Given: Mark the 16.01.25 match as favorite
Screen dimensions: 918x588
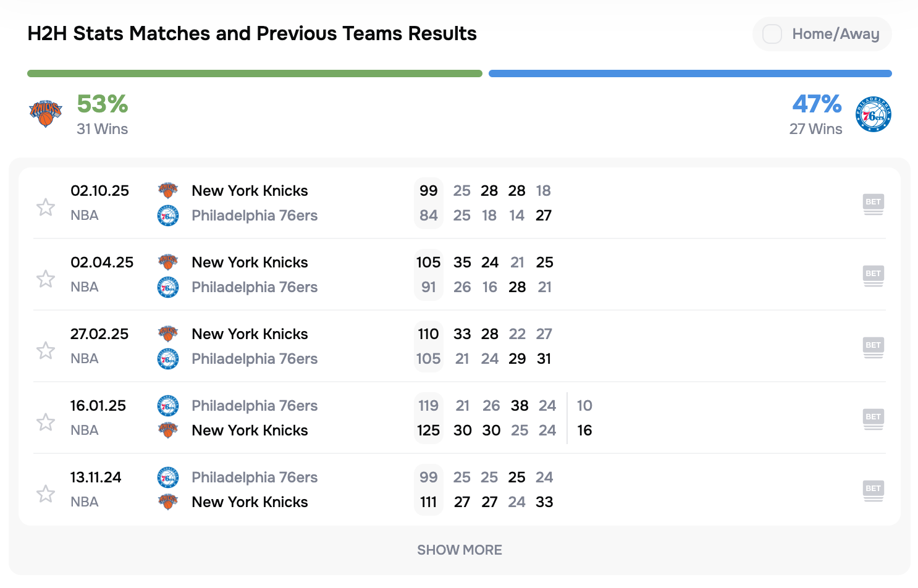Looking at the screenshot, I should click(46, 422).
